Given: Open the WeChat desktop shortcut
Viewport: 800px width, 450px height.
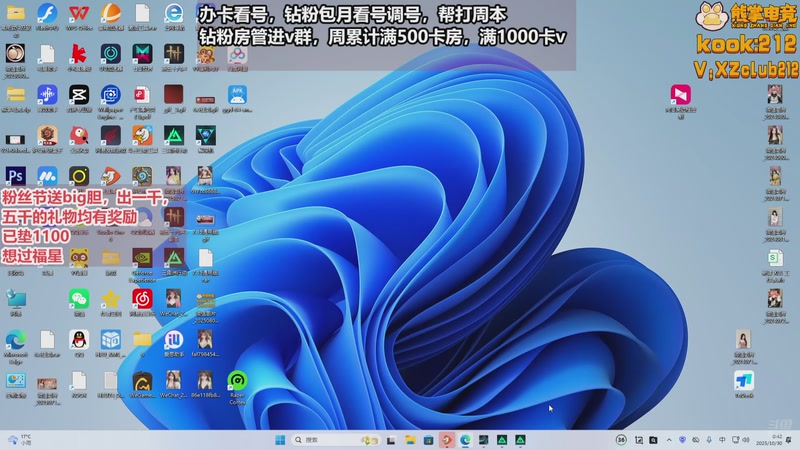Looking at the screenshot, I should 79,299.
